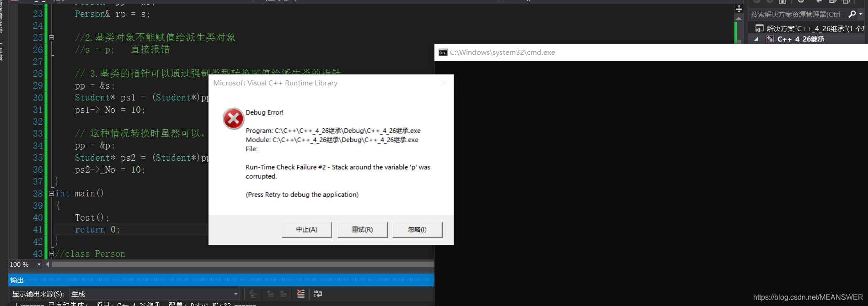Screen dimensions: 868x306
Task: Click line 40 'Test();' in editor
Action: click(x=92, y=218)
